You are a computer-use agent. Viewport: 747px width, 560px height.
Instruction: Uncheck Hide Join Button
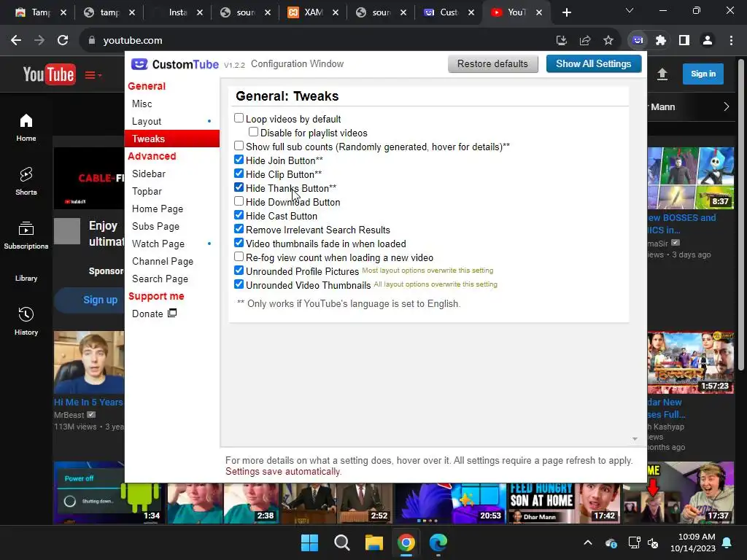coord(239,160)
